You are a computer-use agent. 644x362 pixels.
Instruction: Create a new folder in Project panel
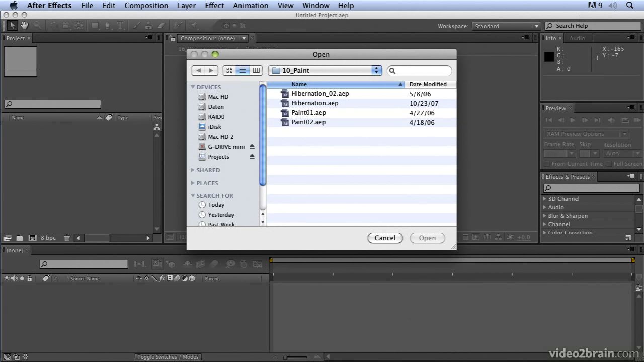(x=20, y=238)
